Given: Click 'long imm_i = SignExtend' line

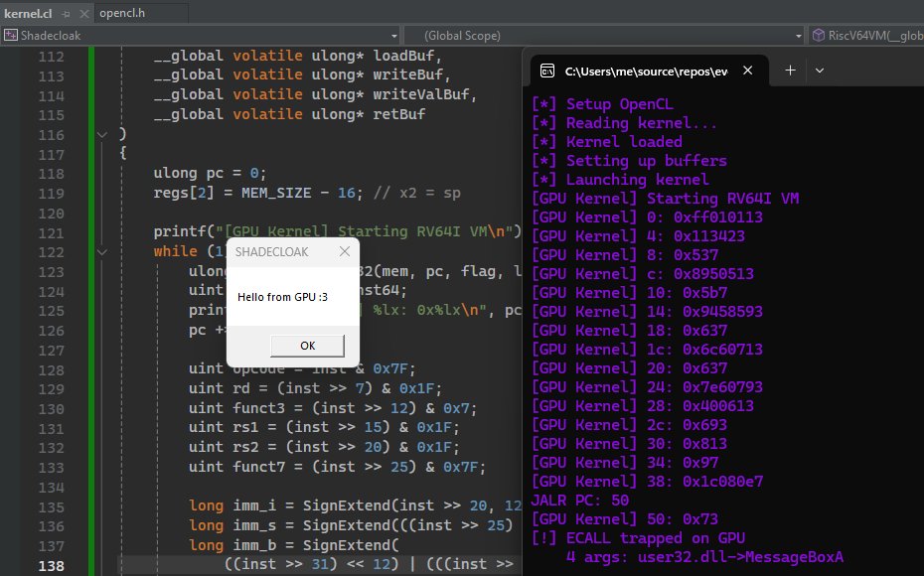Looking at the screenshot, I should point(355,505).
